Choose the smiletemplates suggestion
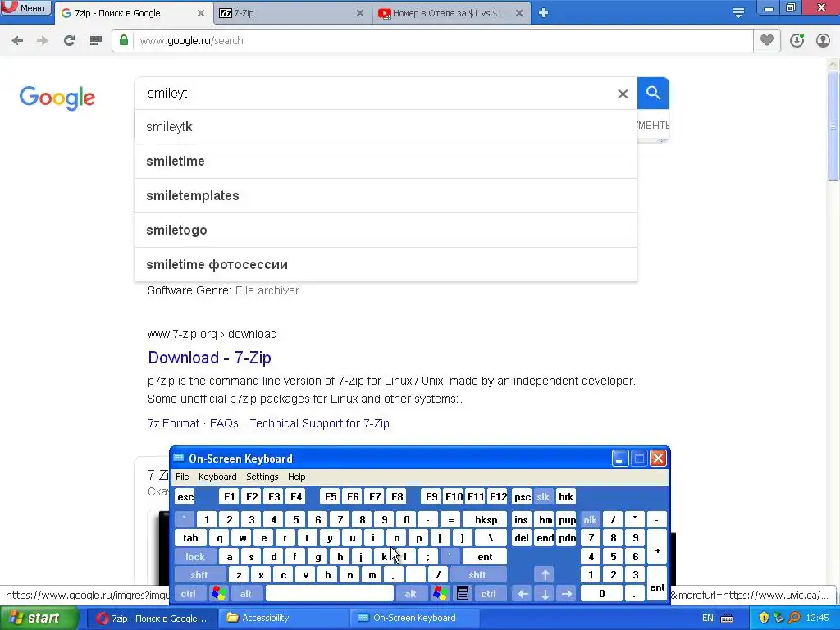Screen dimensions: 840x630 [x=386, y=195]
